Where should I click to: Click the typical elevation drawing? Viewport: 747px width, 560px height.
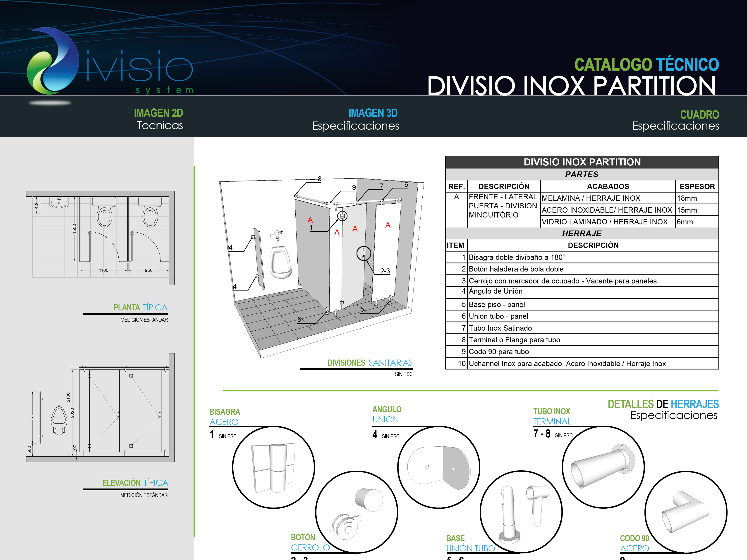click(x=100, y=408)
